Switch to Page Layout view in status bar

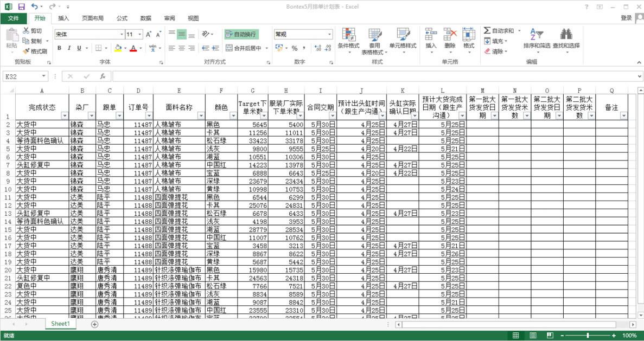533,336
